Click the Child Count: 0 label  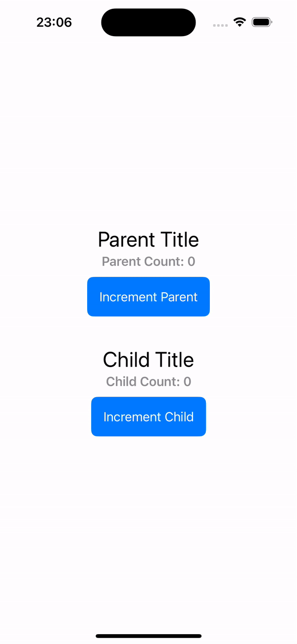(x=148, y=382)
